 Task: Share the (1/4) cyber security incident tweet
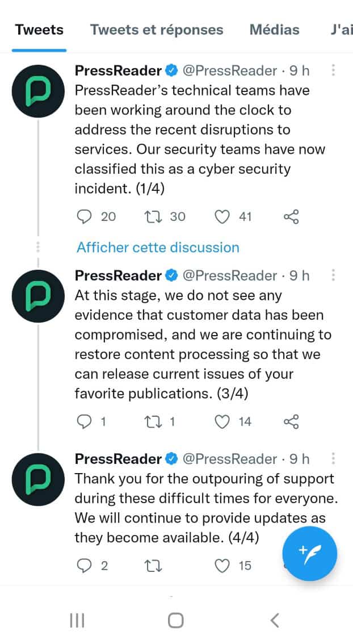[x=291, y=216]
